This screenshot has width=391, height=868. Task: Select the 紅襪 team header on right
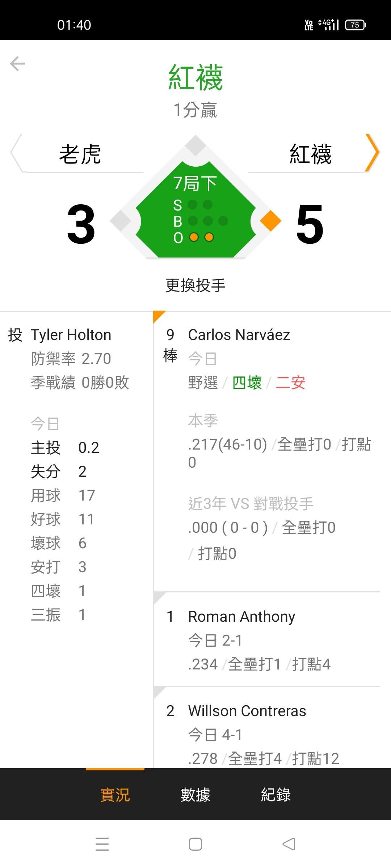[x=310, y=154]
